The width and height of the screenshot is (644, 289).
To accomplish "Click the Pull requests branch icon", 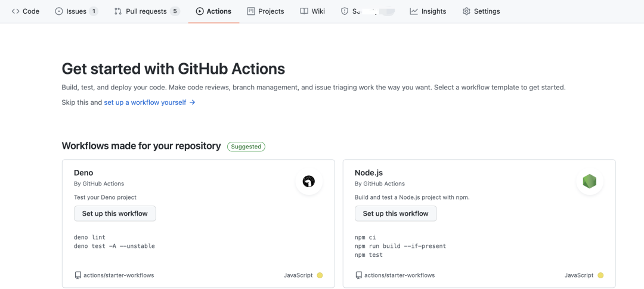I will tap(118, 11).
